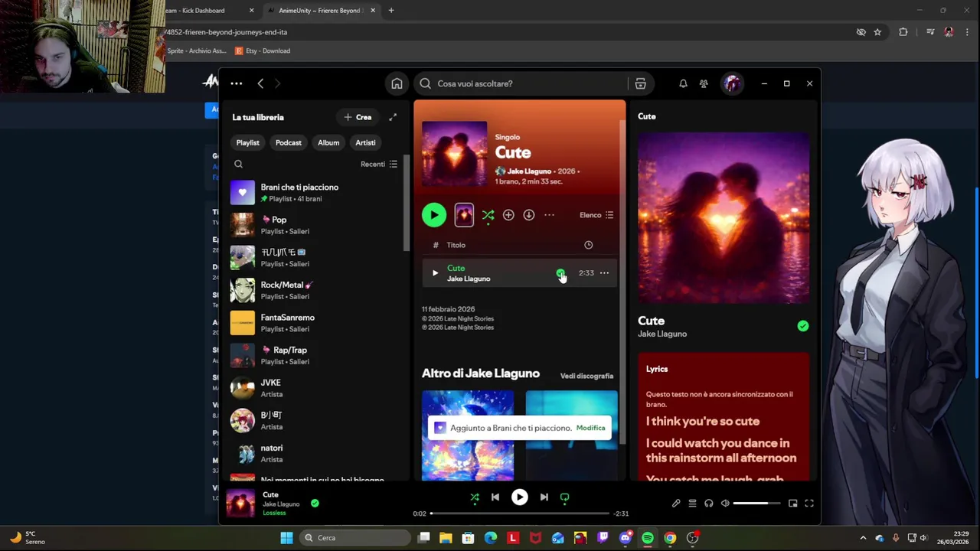
Task: Open the miniplayer
Action: (792, 503)
